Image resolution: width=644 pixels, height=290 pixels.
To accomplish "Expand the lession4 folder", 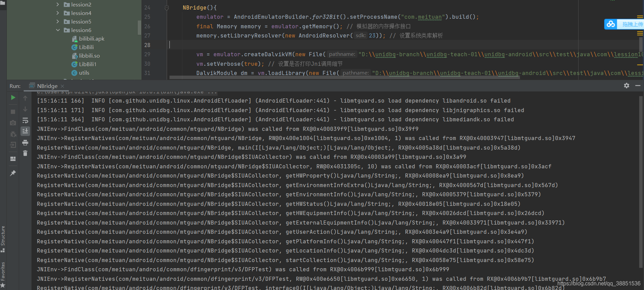I will tap(58, 13).
